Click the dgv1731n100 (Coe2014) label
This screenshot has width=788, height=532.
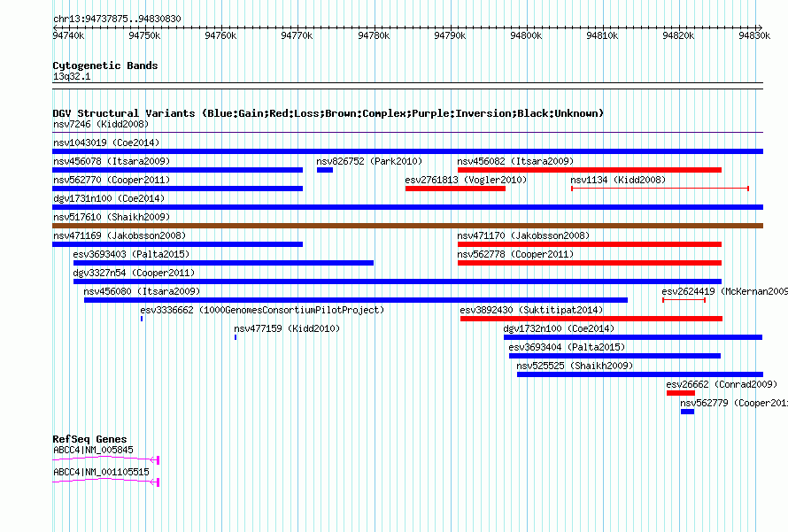tap(109, 198)
